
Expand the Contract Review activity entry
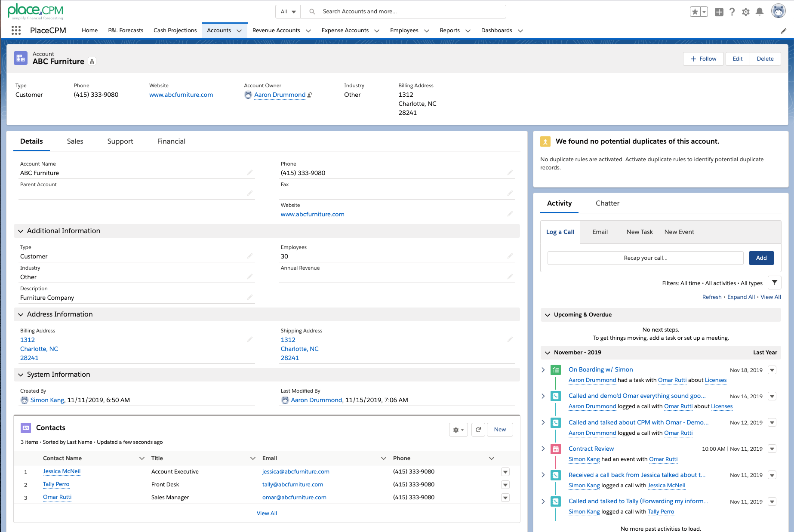[543, 449]
